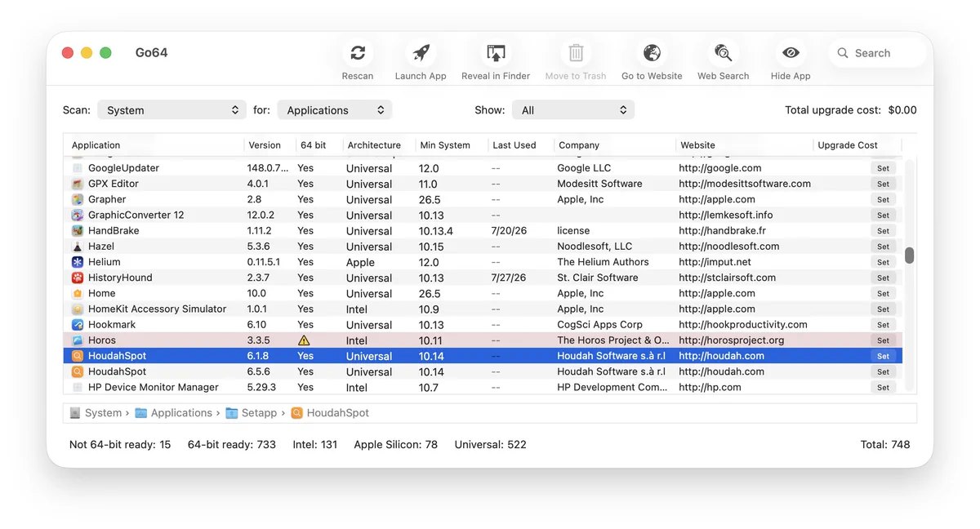Select the HoudahSpot 6.5.6 row
The width and height of the screenshot is (980, 529).
point(483,371)
